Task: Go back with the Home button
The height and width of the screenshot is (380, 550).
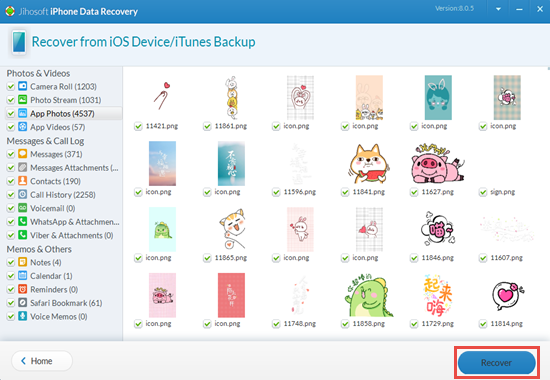Action: [x=42, y=361]
